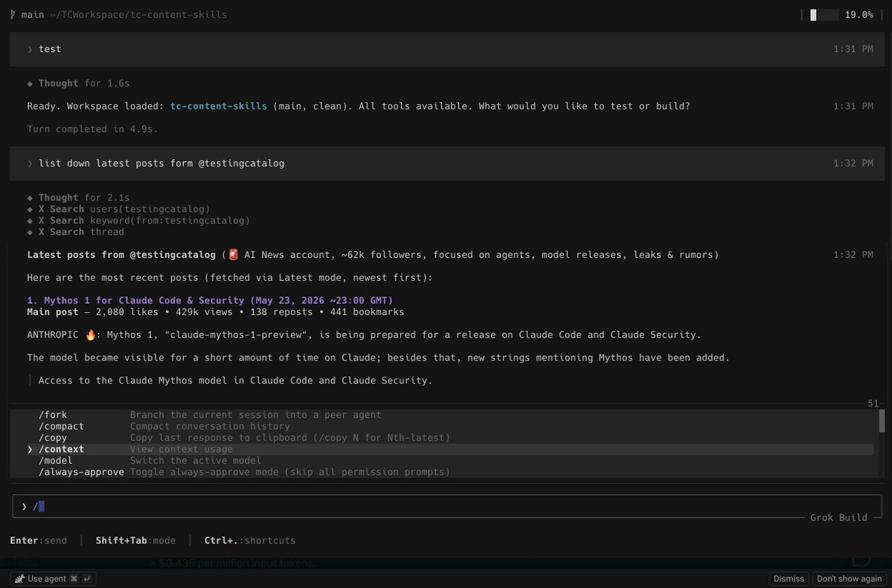Click 'Turn completed in 4.9s.' text
892x588 pixels.
click(92, 129)
